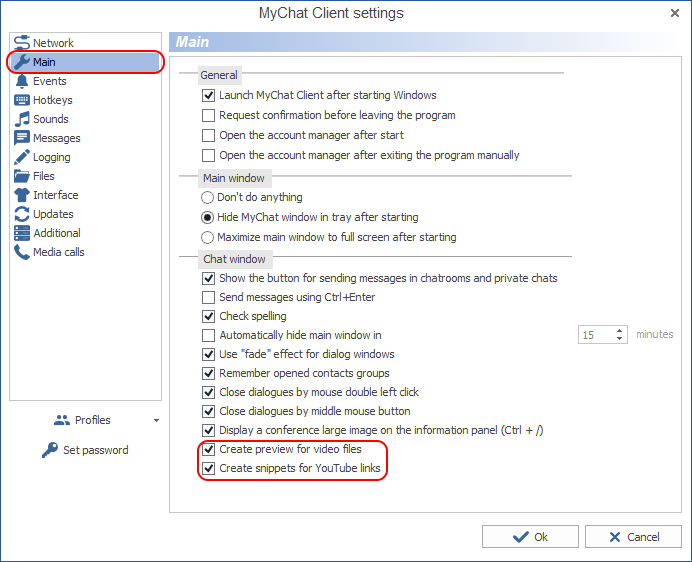Click the key icon beside Set password
The image size is (692, 562).
[50, 450]
